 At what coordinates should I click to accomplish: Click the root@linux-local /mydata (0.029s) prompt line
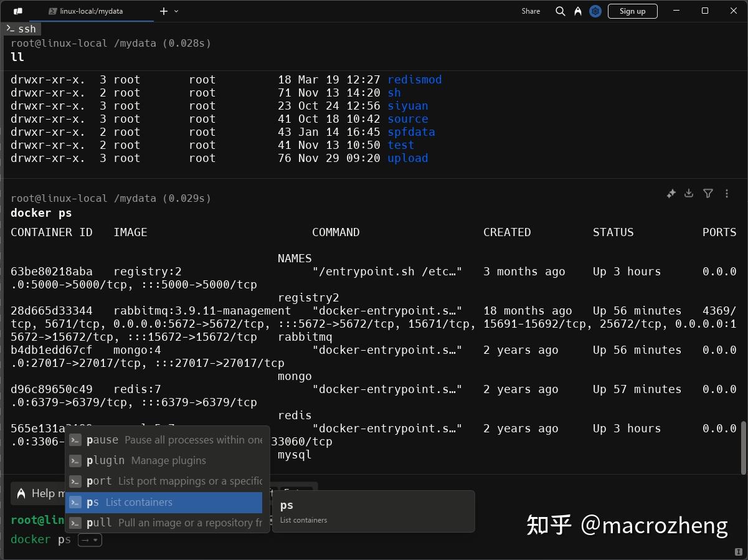[x=111, y=199]
